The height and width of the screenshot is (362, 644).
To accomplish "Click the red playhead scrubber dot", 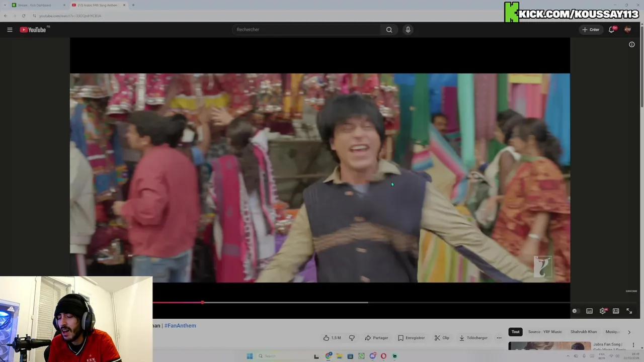I will pyautogui.click(x=202, y=303).
